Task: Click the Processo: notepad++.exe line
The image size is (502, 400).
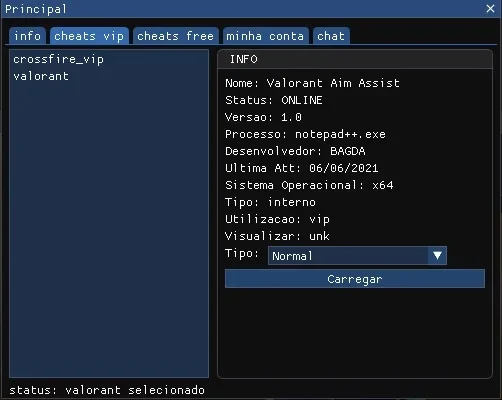Action: click(x=305, y=134)
